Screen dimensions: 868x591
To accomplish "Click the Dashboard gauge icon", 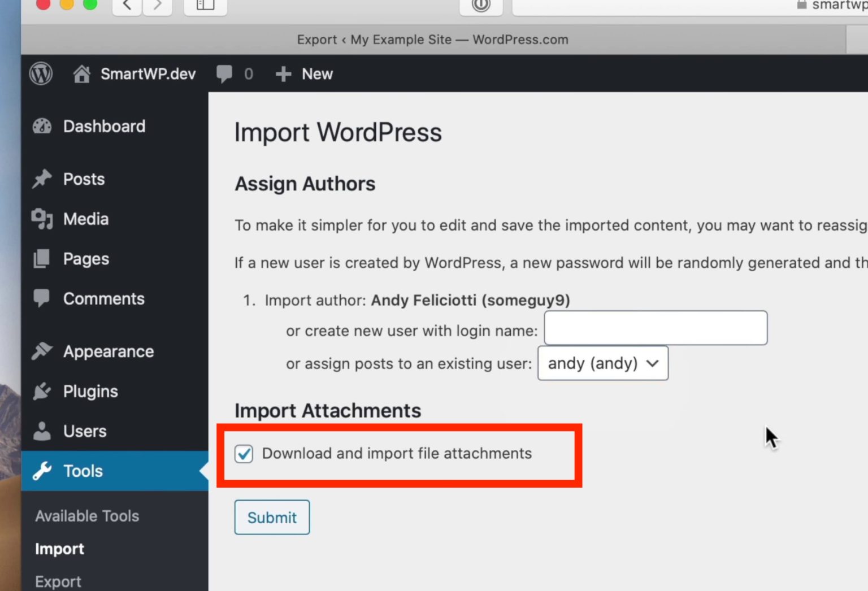I will point(43,126).
